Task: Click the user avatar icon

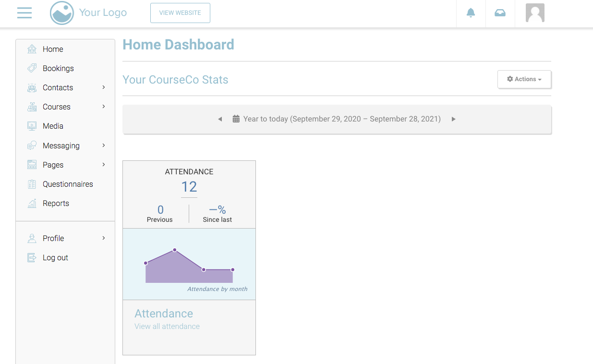Action: tap(535, 13)
